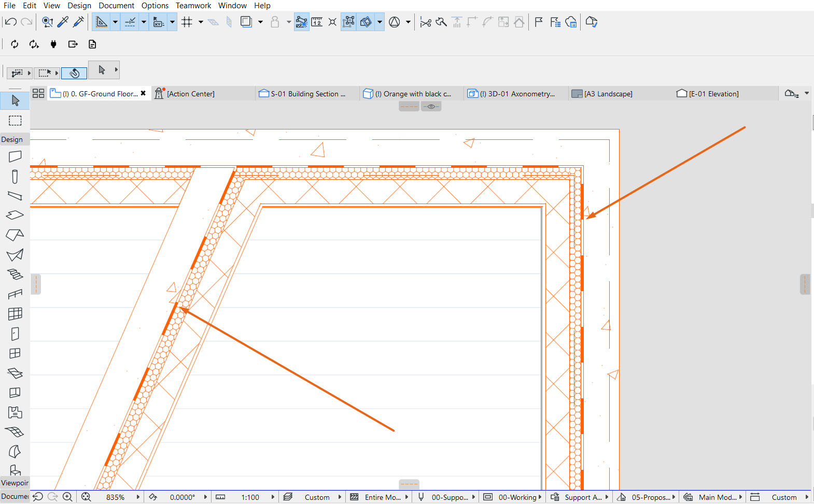This screenshot has width=814, height=504.
Task: Close the 0. GF-Ground Floor tab
Action: click(x=144, y=93)
